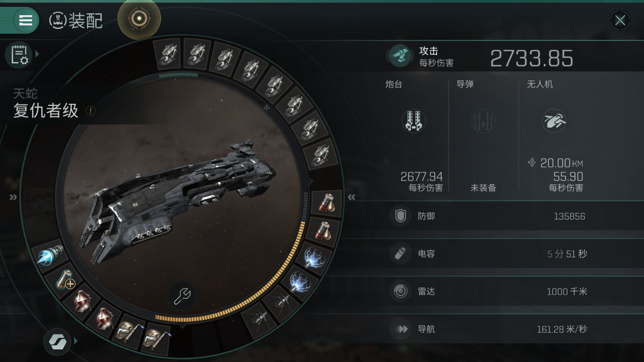This screenshot has width=644, height=362.
Task: Select the golden ring icon in the top bar
Action: (139, 18)
